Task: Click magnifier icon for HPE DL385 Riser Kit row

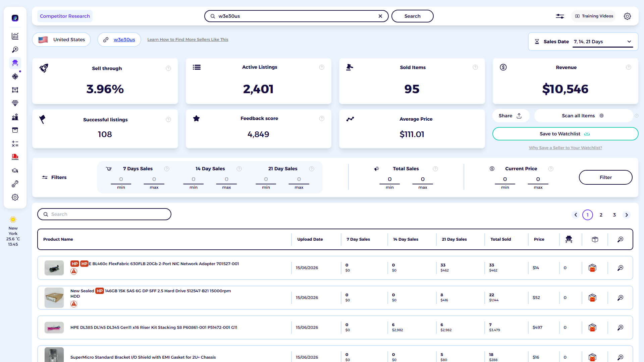Action: point(621,327)
